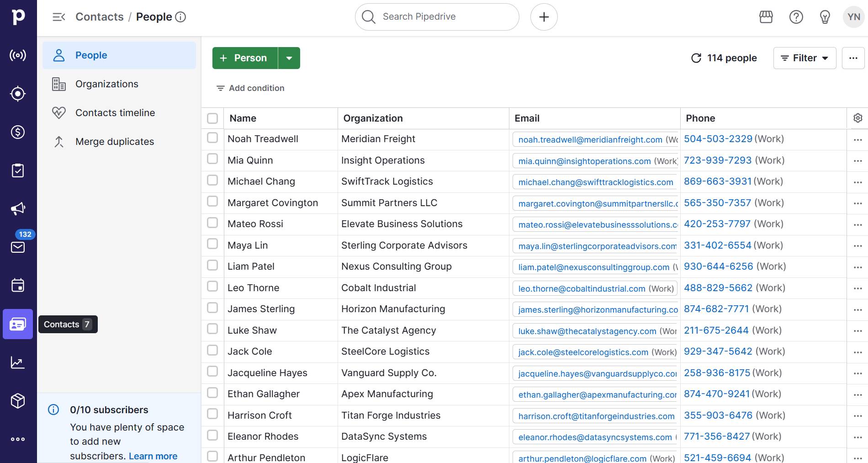The height and width of the screenshot is (463, 868).
Task: Open row actions for Ethan Gallagher
Action: point(858,395)
